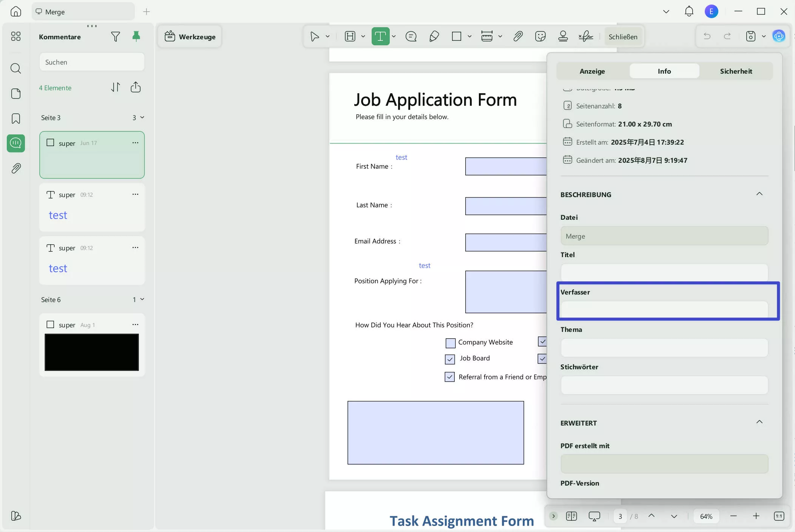
Task: Collapse the Seite 6 comment group
Action: coord(142,299)
